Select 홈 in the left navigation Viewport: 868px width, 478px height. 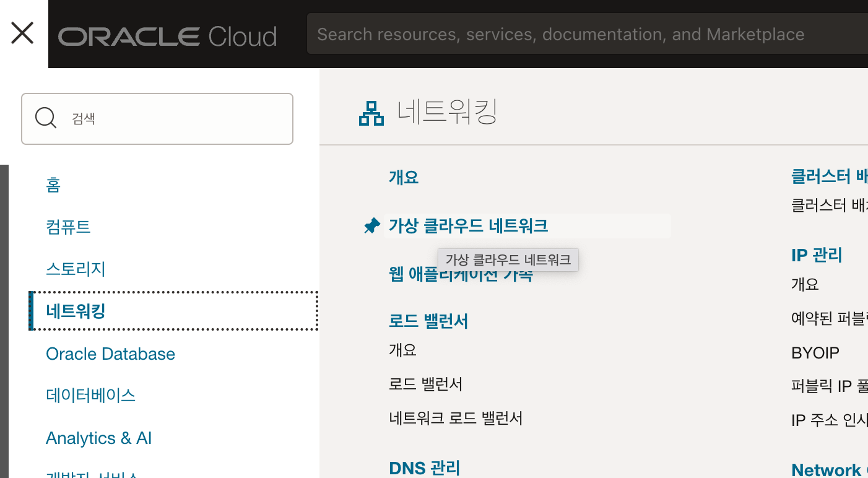pyautogui.click(x=54, y=185)
